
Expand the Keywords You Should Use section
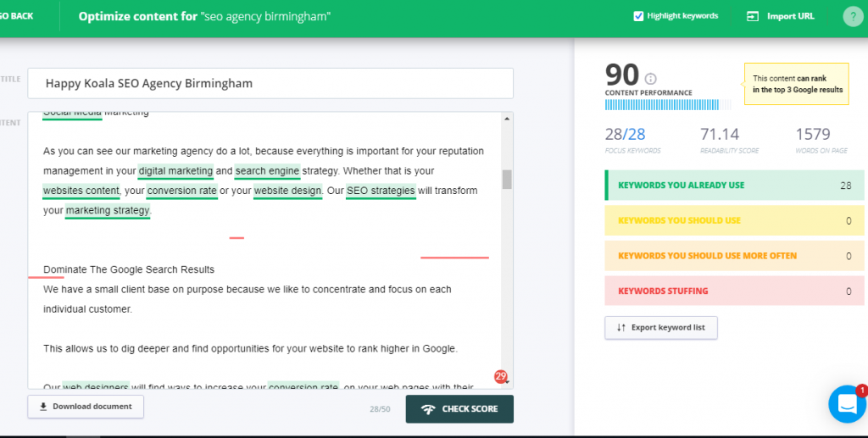click(x=729, y=220)
